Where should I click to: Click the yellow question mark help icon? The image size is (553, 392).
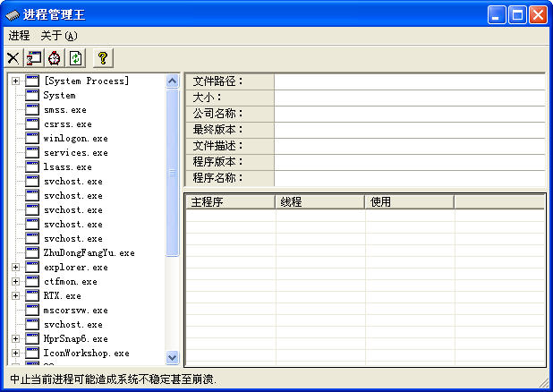[103, 58]
